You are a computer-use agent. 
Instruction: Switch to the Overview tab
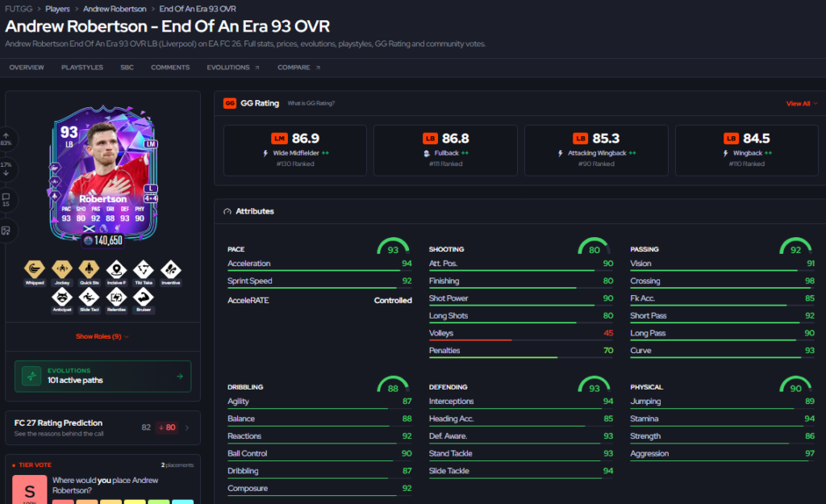coord(27,68)
